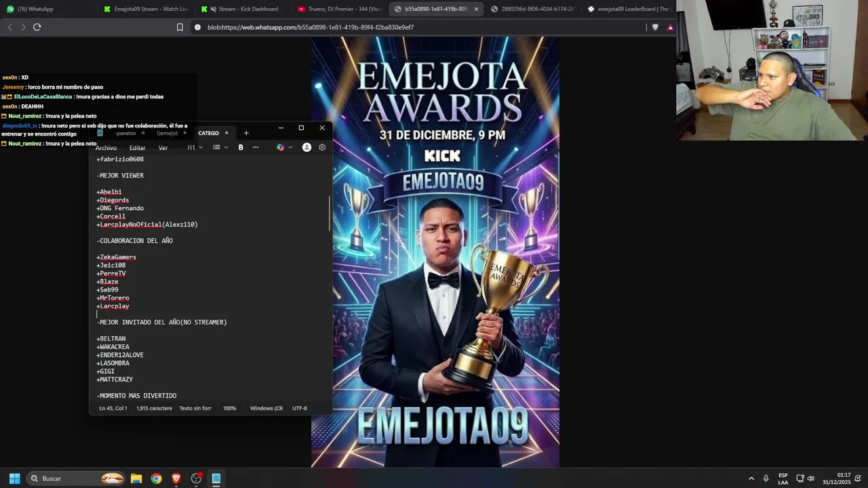This screenshot has width=868, height=488.
Task: Click the Notepad taskbar icon
Action: coord(216,479)
